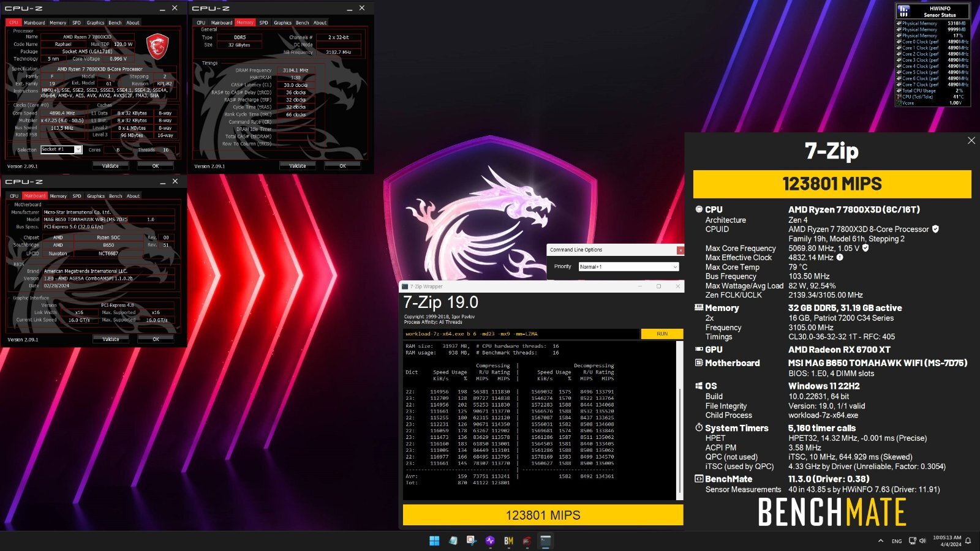Viewport: 980px width, 551px height.
Task: Open Graphics tab in Memory CPU-Z window
Action: [282, 23]
